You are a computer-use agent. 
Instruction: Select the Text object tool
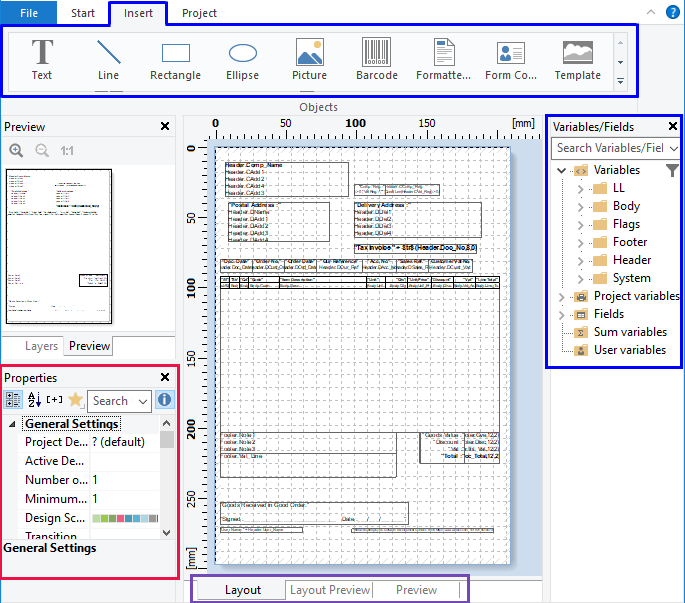coord(42,59)
